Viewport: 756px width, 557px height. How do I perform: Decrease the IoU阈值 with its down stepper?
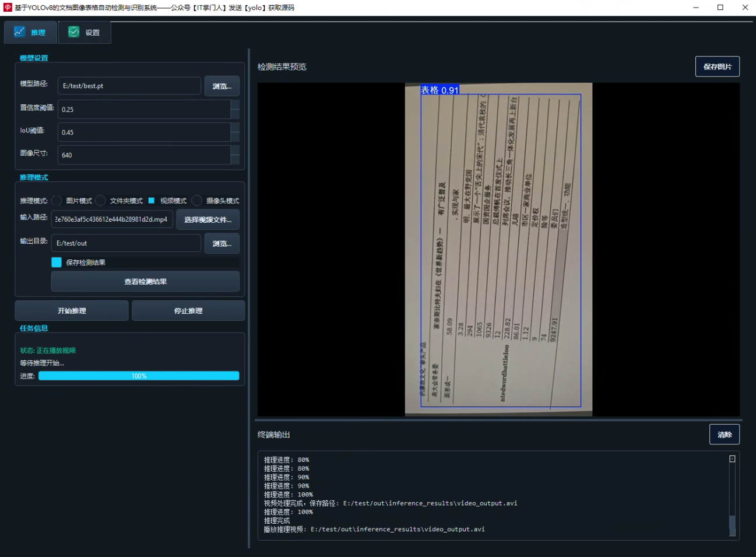tap(235, 136)
